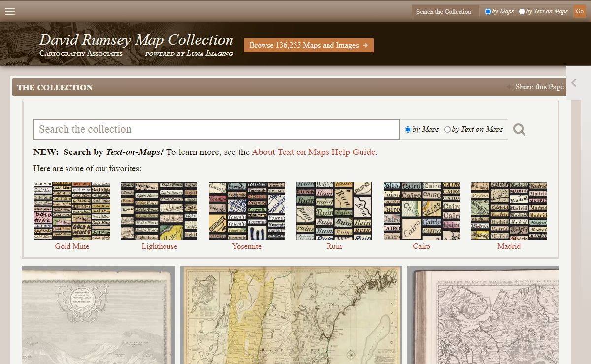This screenshot has height=364, width=591.
Task: Open the Cairo thumbnail collage
Action: [422, 211]
